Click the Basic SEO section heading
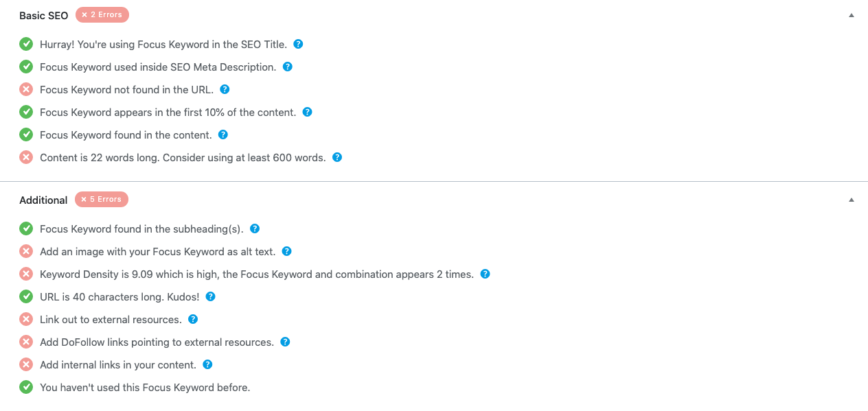The image size is (868, 411). tap(44, 15)
